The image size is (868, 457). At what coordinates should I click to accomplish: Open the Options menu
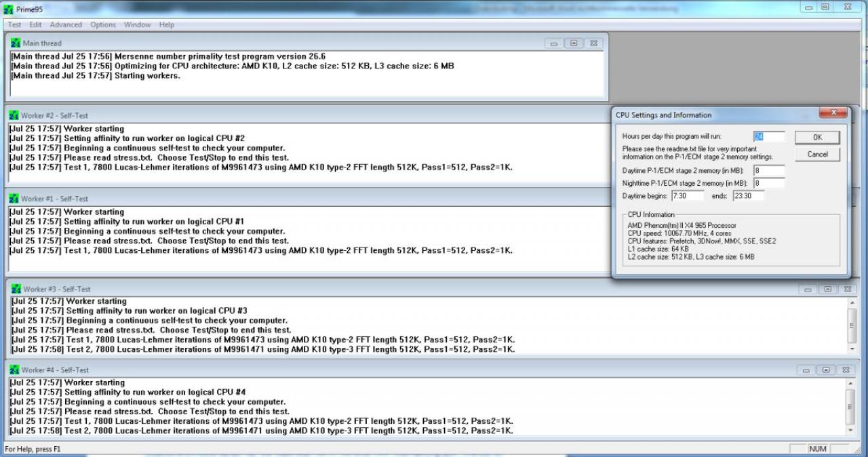pos(103,24)
